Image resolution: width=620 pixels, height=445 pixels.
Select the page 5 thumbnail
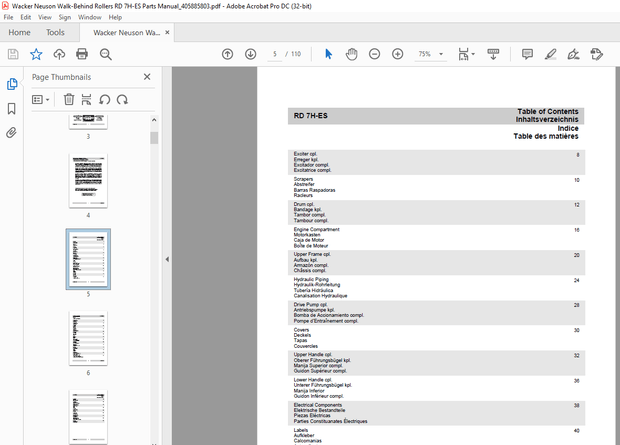tap(88, 259)
